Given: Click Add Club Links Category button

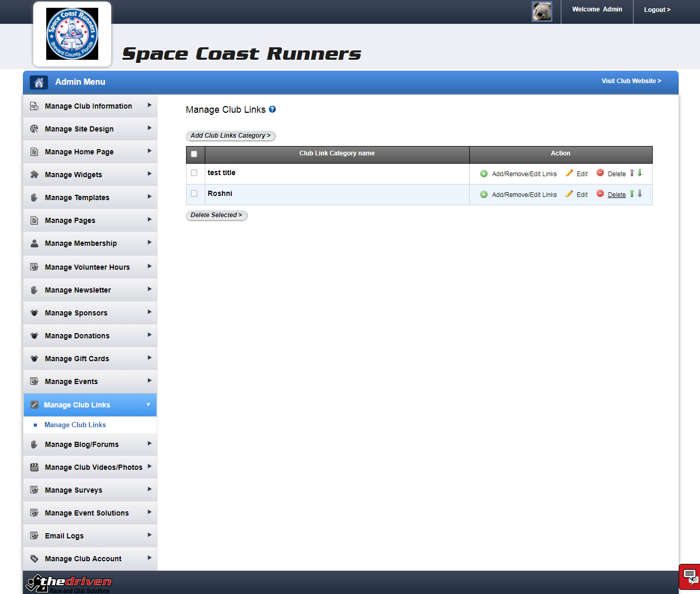Looking at the screenshot, I should [x=230, y=136].
